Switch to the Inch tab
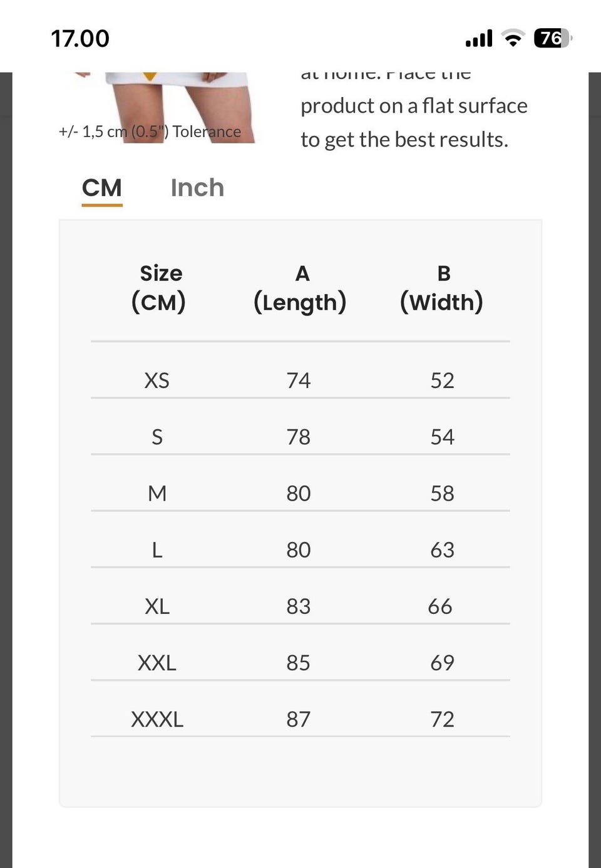Viewport: 601px width, 868px height. tap(197, 188)
